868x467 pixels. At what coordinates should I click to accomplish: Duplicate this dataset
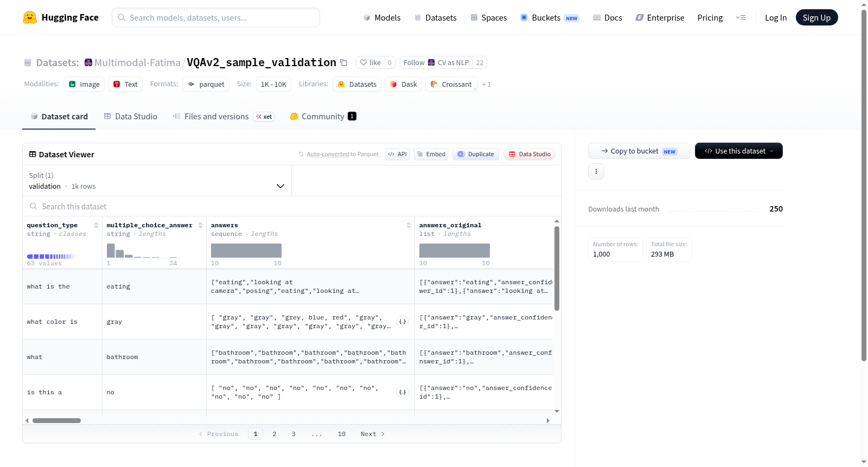[x=476, y=154]
